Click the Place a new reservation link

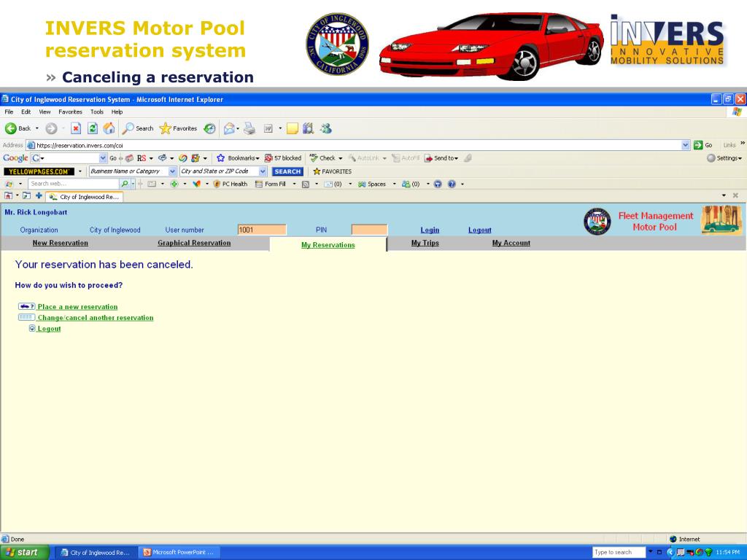click(x=77, y=307)
